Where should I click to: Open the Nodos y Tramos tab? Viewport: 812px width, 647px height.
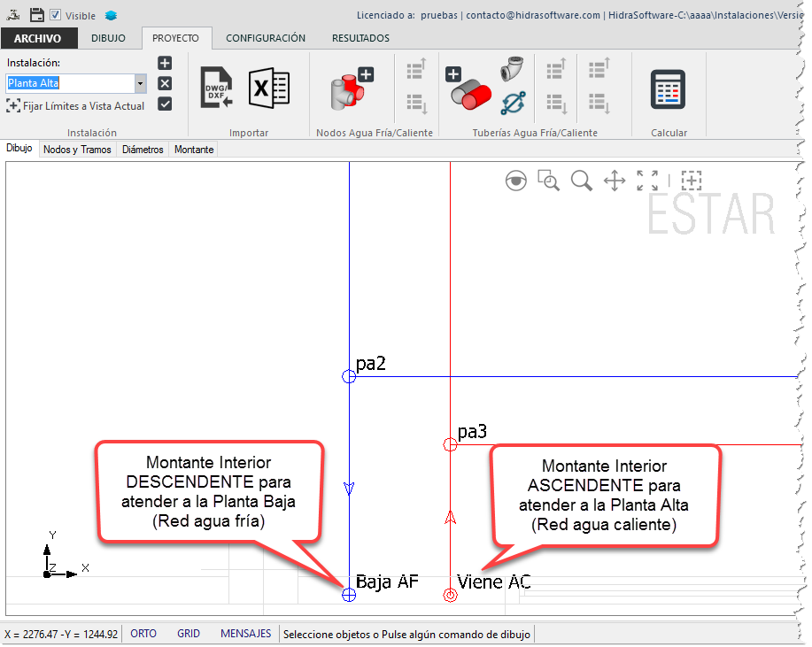tap(77, 150)
